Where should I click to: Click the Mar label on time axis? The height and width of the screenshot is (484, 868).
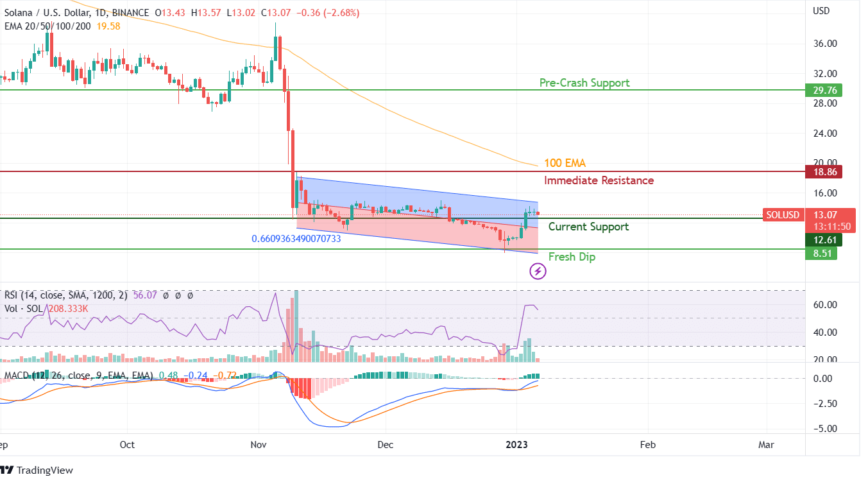(766, 445)
